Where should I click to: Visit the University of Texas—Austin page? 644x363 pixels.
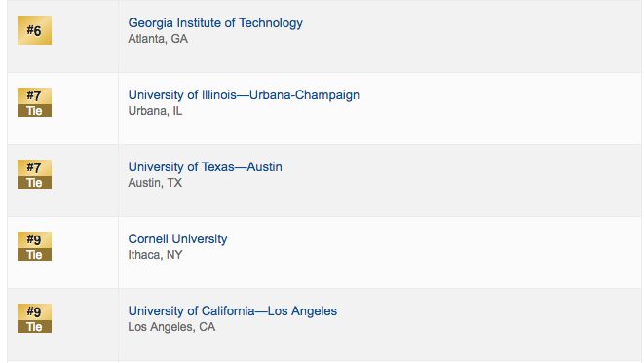[x=205, y=167]
